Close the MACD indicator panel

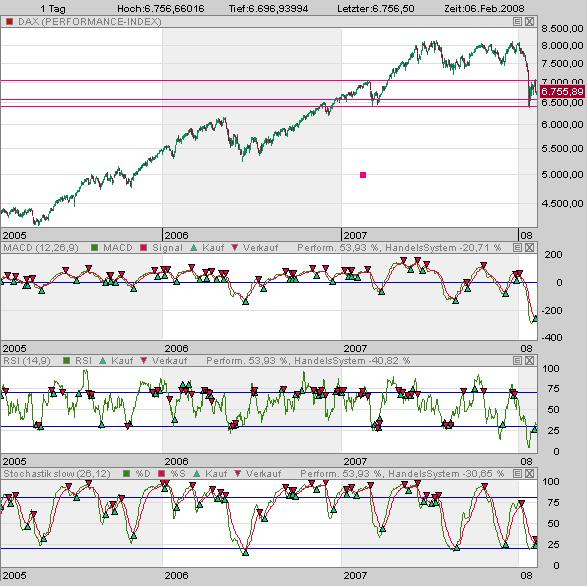tap(529, 248)
